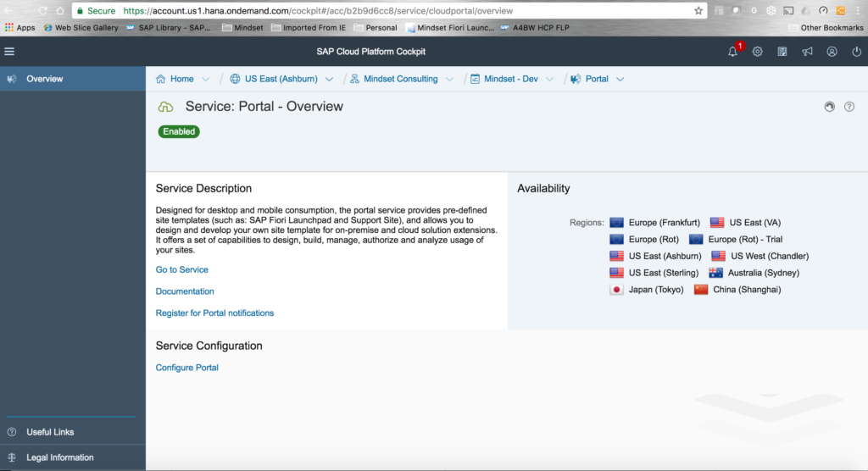
Task: Click the power log-off icon
Action: 856,52
